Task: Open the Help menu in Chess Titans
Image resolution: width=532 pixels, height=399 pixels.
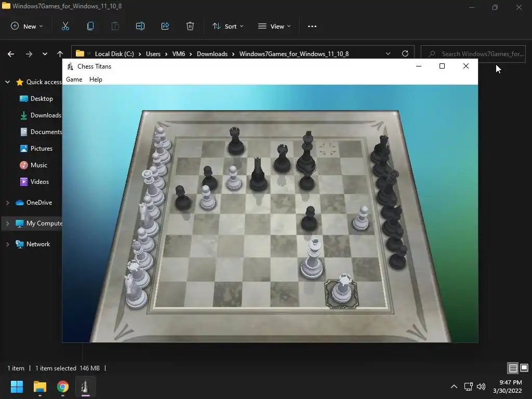Action: (96, 79)
